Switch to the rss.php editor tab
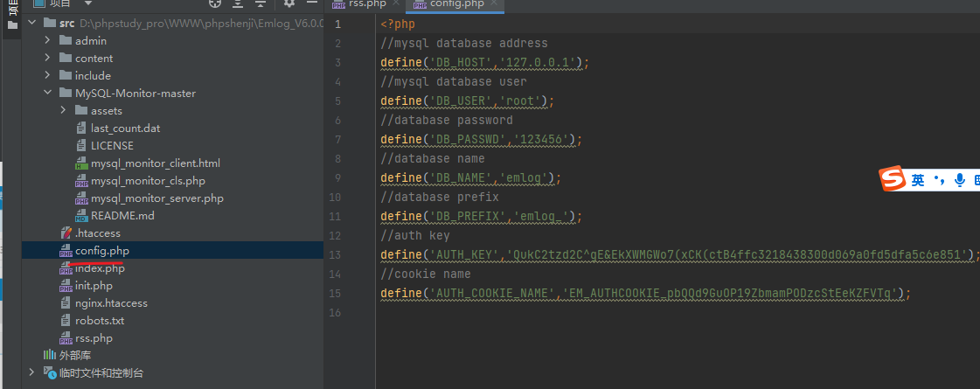 pos(367,3)
